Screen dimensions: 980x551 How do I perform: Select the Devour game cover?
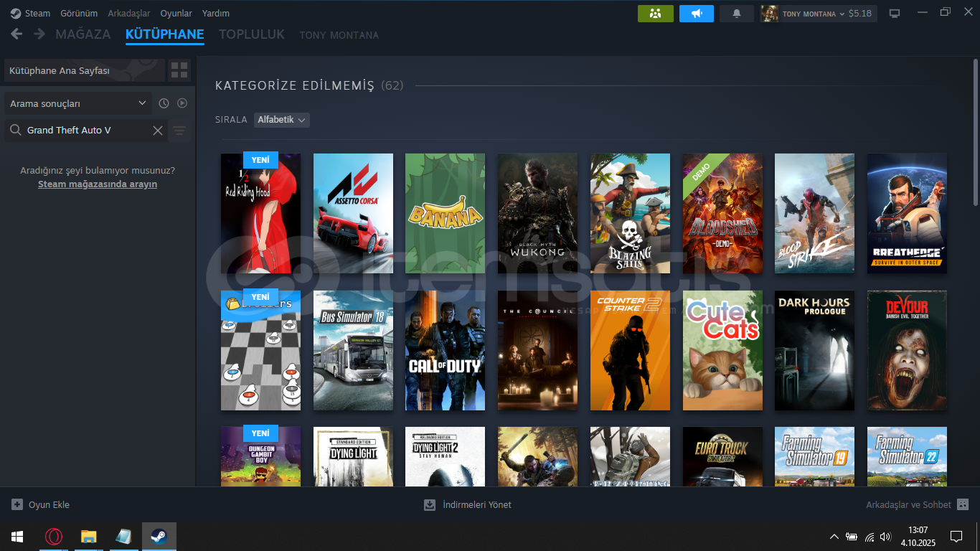(x=907, y=350)
